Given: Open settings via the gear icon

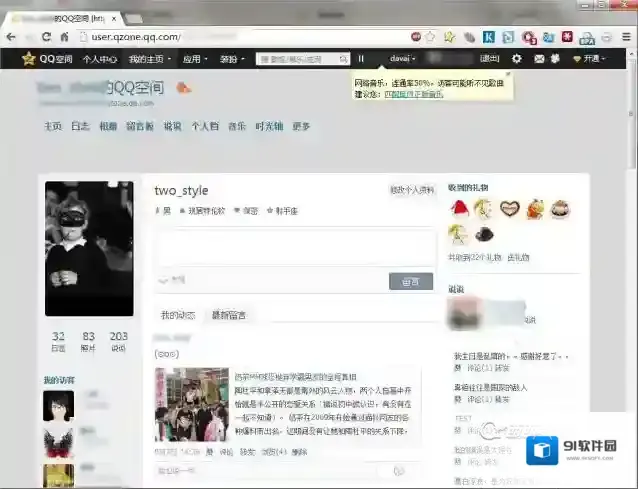Looking at the screenshot, I should 516,59.
